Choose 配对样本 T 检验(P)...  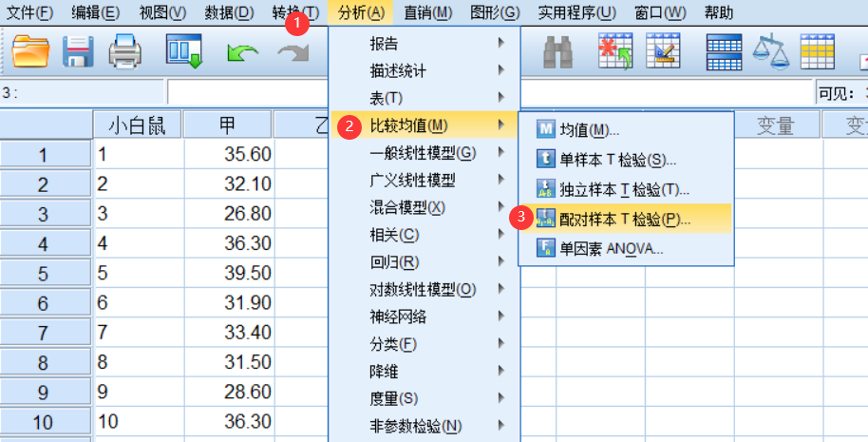pyautogui.click(x=626, y=219)
